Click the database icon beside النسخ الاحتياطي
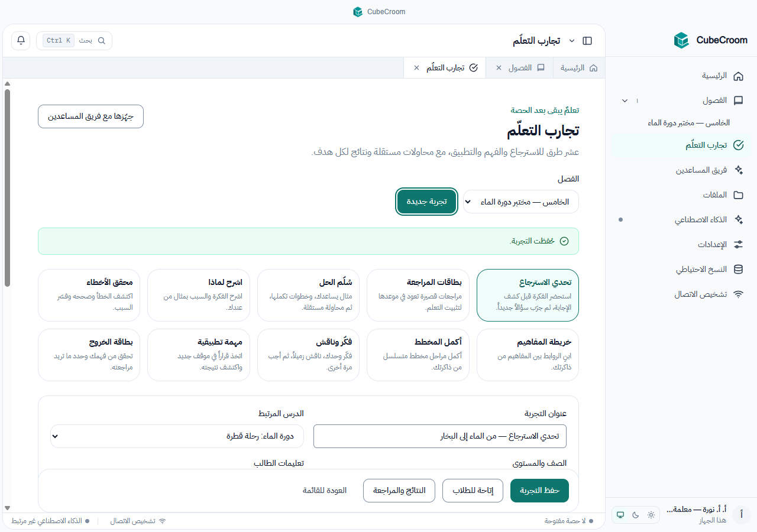 738,270
